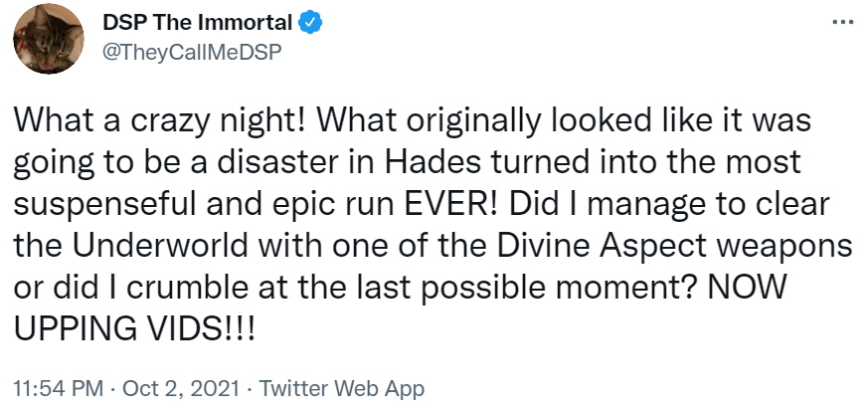The height and width of the screenshot is (411, 868).
Task: Open DSP The Immortal's display name
Action: click(x=197, y=23)
